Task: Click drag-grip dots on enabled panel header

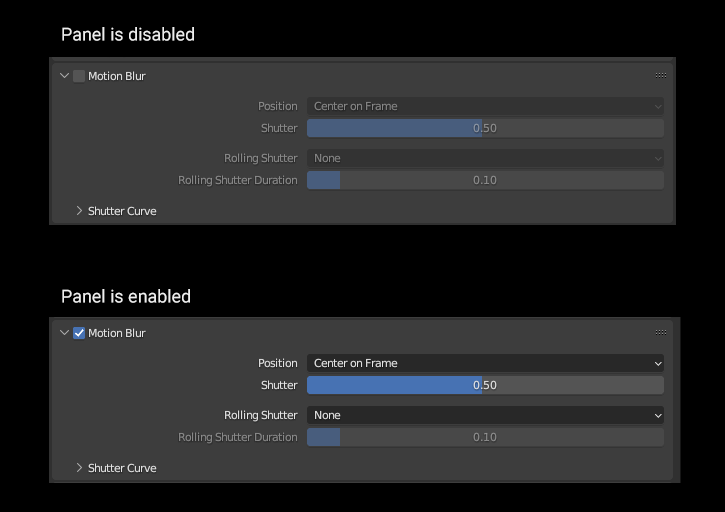Action: 661,333
